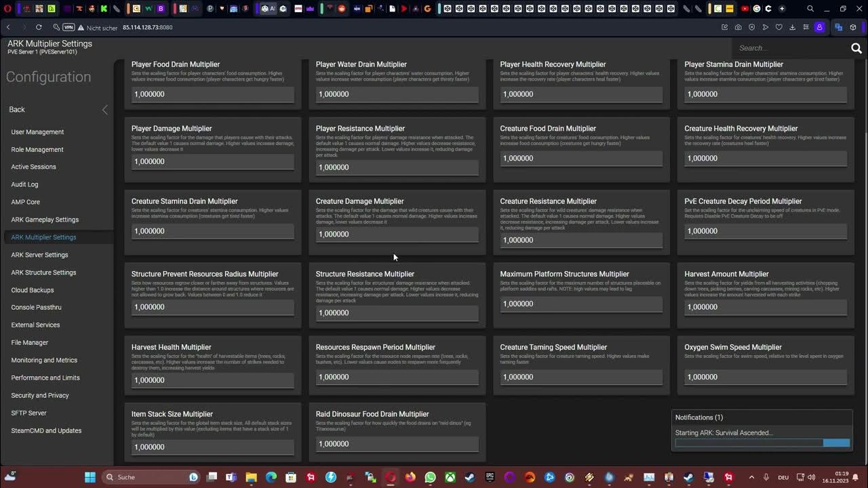Edit Player Water Drain Multiplier value
The image size is (868, 488).
point(397,94)
